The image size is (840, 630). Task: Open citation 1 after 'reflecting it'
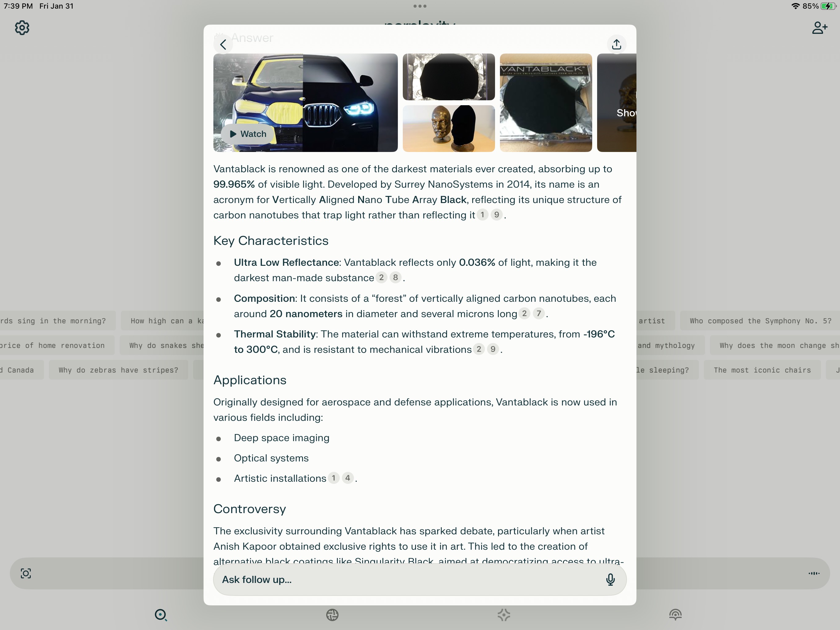click(482, 215)
